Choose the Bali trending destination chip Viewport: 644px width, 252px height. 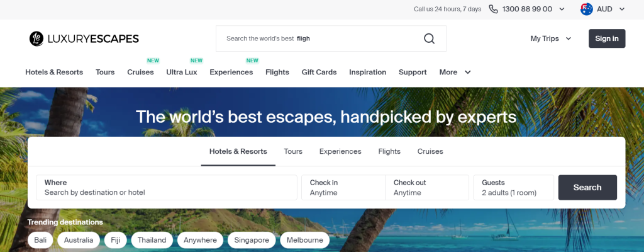(x=40, y=240)
